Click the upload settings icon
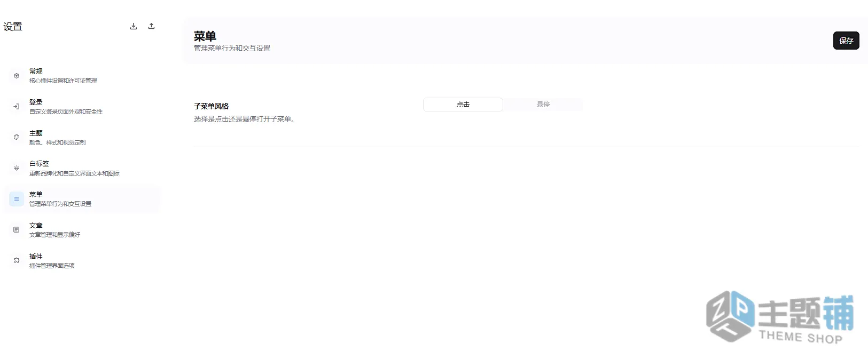 click(152, 26)
